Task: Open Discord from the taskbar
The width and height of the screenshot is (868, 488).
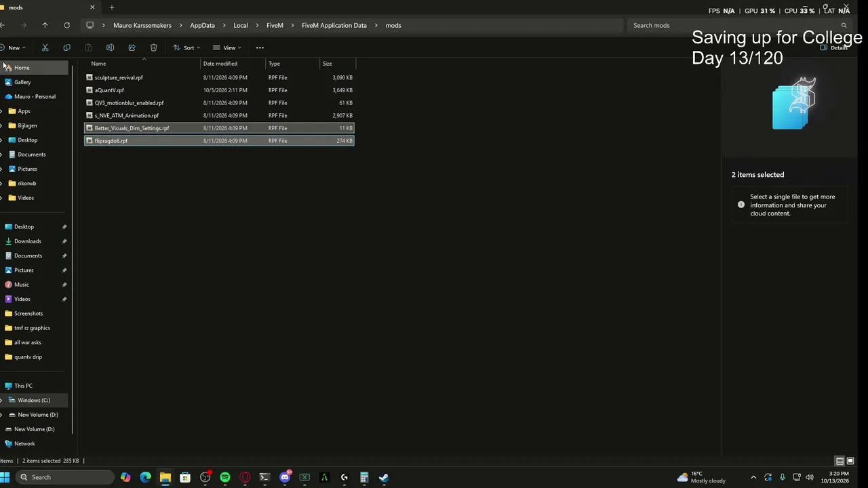Action: click(285, 477)
